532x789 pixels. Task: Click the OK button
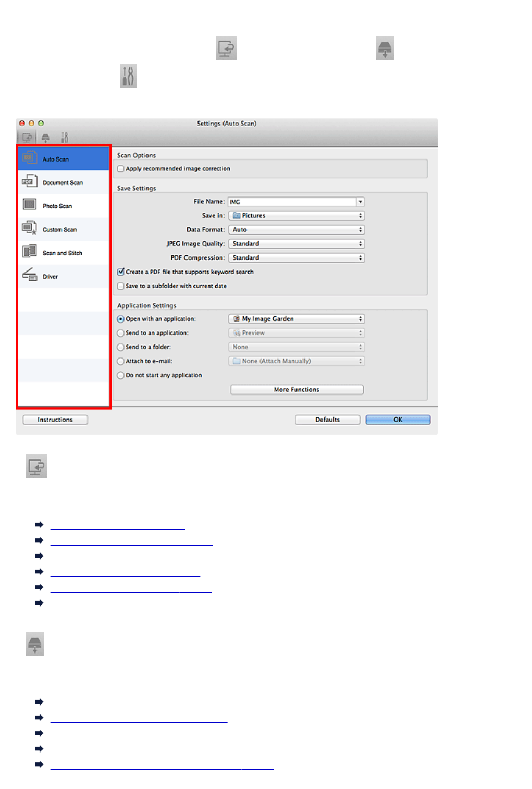point(398,420)
